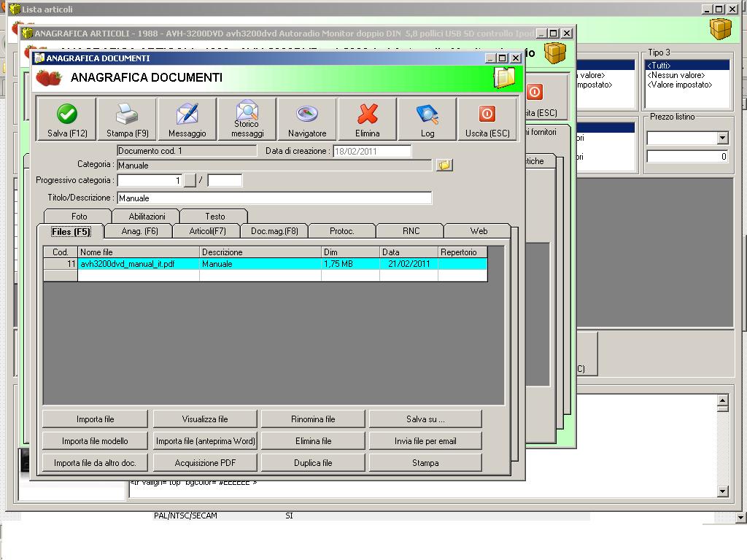Screen dimensions: 747x560
Task: Switch to the RNC tab
Action: (x=411, y=231)
